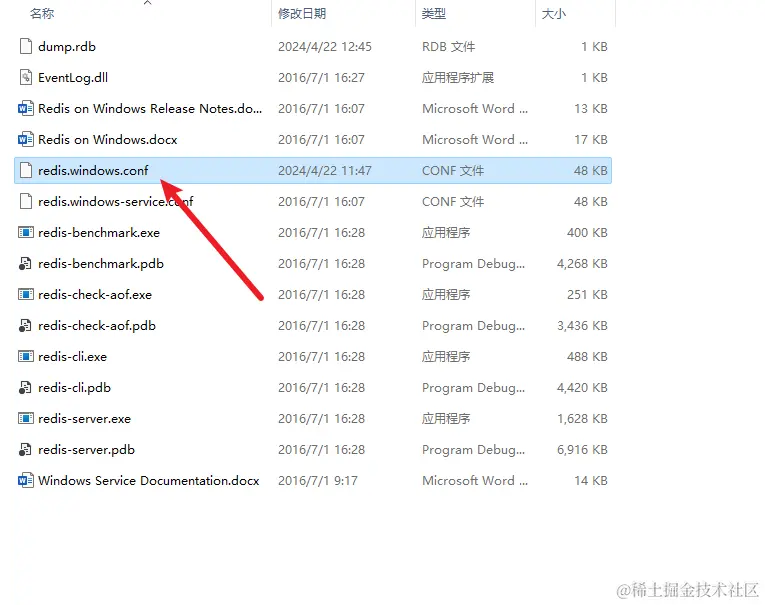Click the 488 KB size cell
This screenshot has height=605, width=765.
pyautogui.click(x=587, y=356)
